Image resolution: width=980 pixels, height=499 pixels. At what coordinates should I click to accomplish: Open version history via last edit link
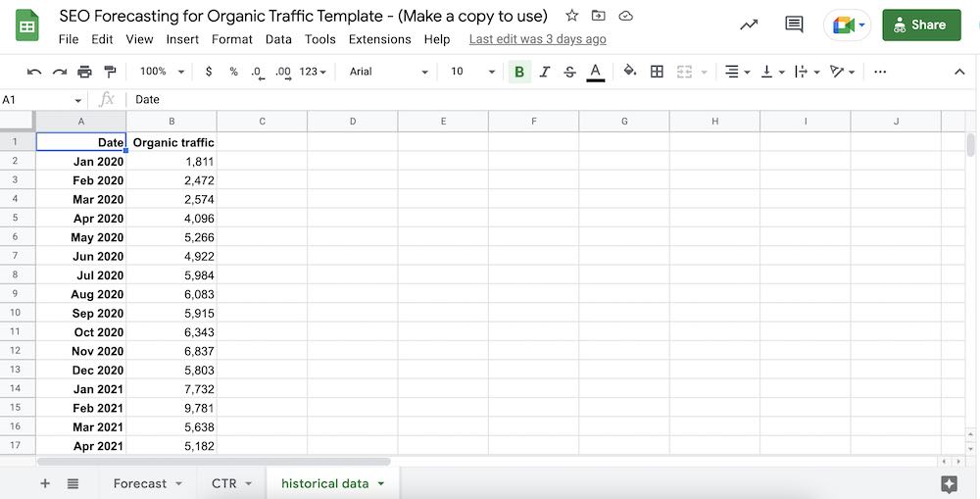click(x=537, y=39)
